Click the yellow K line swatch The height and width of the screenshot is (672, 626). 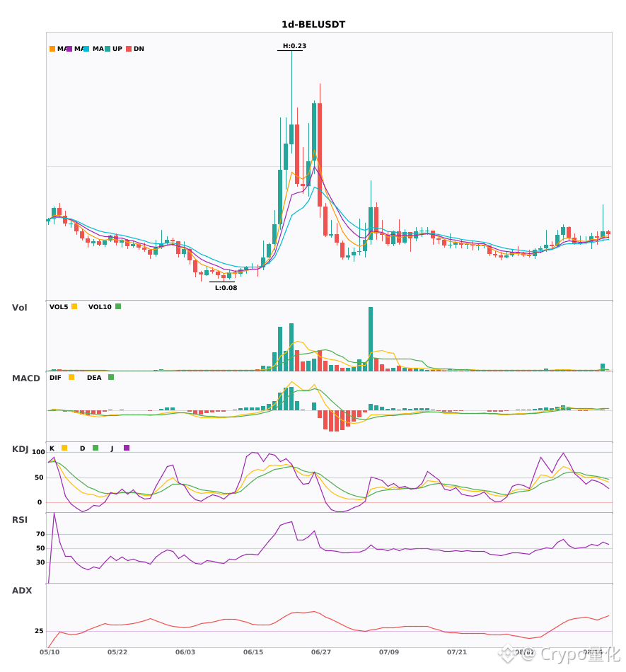pyautogui.click(x=64, y=448)
